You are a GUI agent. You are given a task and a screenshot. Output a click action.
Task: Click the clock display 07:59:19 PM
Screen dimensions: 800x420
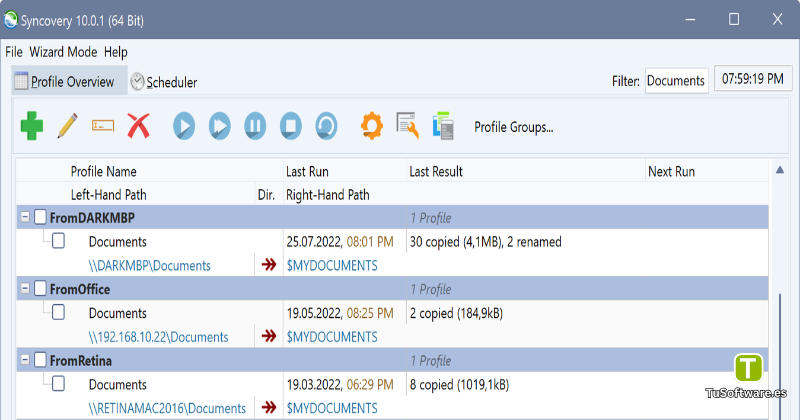click(753, 79)
